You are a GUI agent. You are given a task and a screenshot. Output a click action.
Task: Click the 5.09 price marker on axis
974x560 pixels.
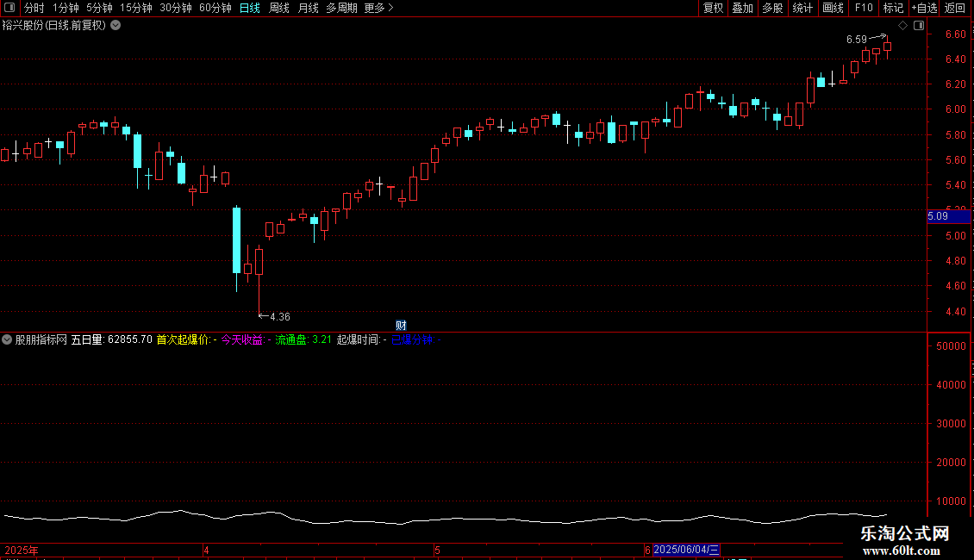click(x=948, y=216)
